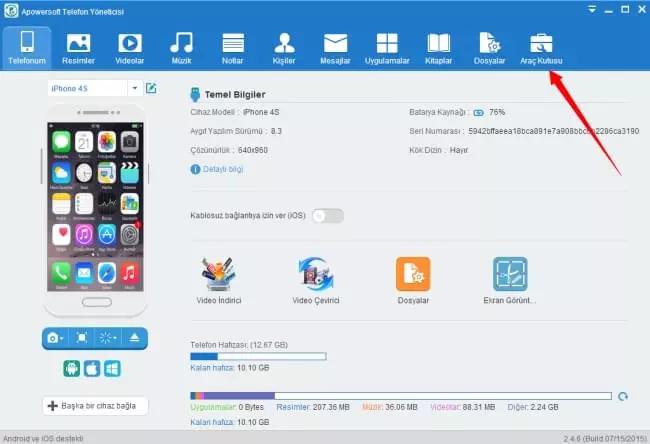This screenshot has width=650, height=444.
Task: Click the Telefon Hafızası progress bar
Action: (x=258, y=356)
